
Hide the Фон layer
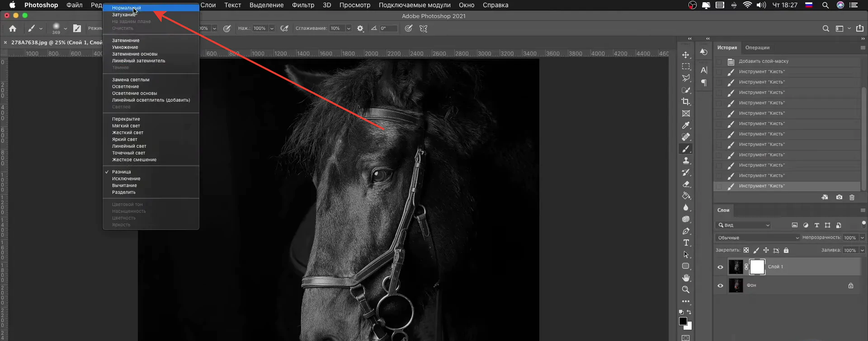pos(720,285)
